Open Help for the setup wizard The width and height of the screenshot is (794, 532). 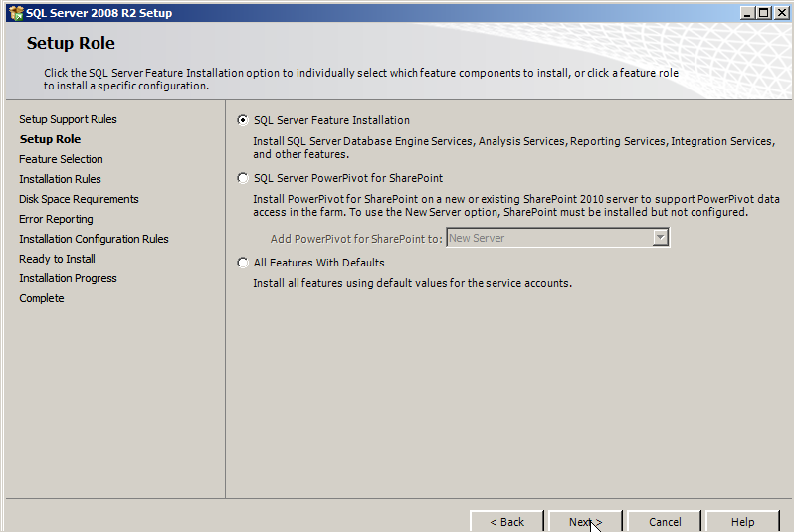click(x=742, y=521)
